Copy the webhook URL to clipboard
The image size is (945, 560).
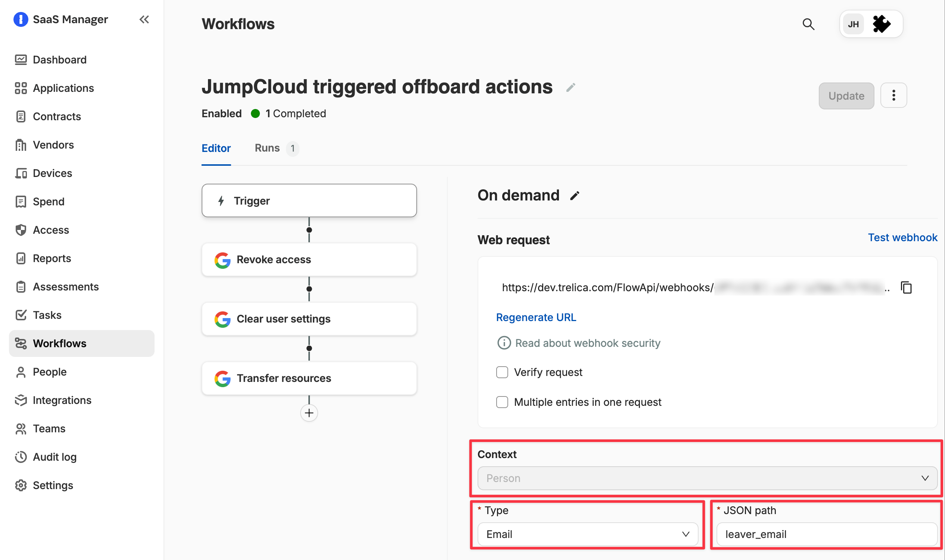pyautogui.click(x=906, y=287)
